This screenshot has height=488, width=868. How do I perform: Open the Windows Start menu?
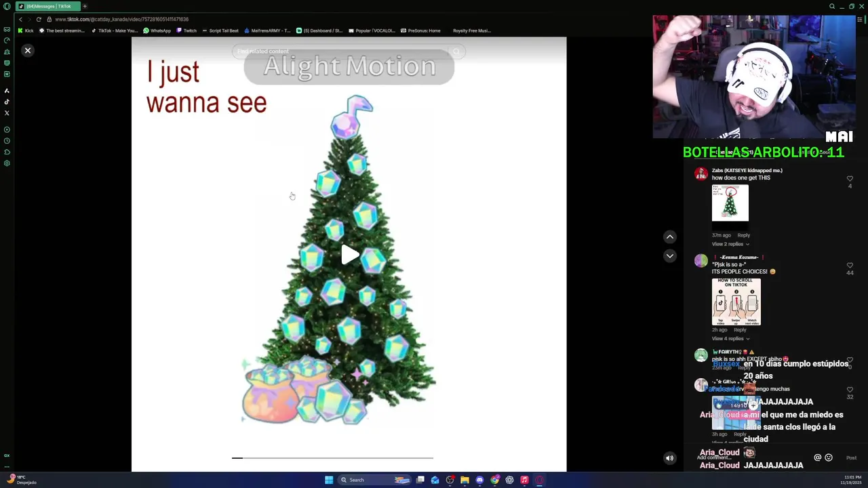[329, 480]
